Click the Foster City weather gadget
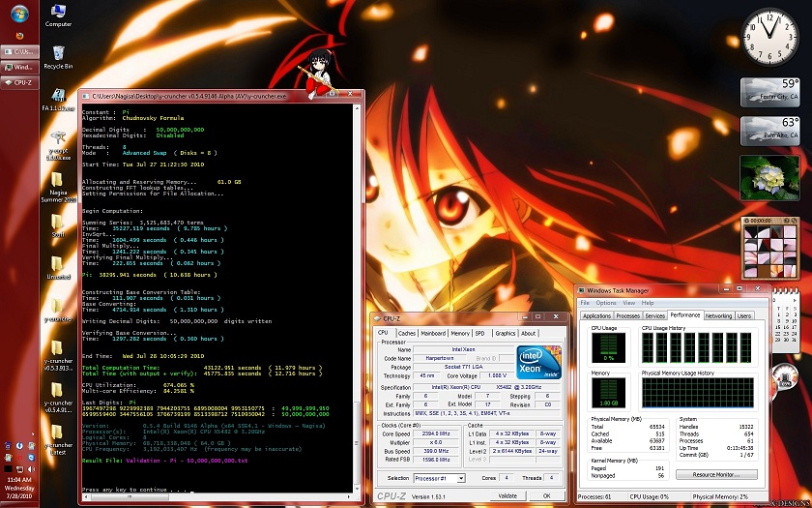812x508 pixels. tap(768, 92)
